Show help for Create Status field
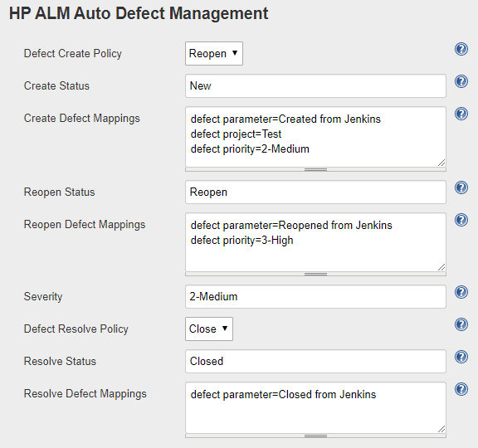The height and width of the screenshot is (448, 478). 461,81
